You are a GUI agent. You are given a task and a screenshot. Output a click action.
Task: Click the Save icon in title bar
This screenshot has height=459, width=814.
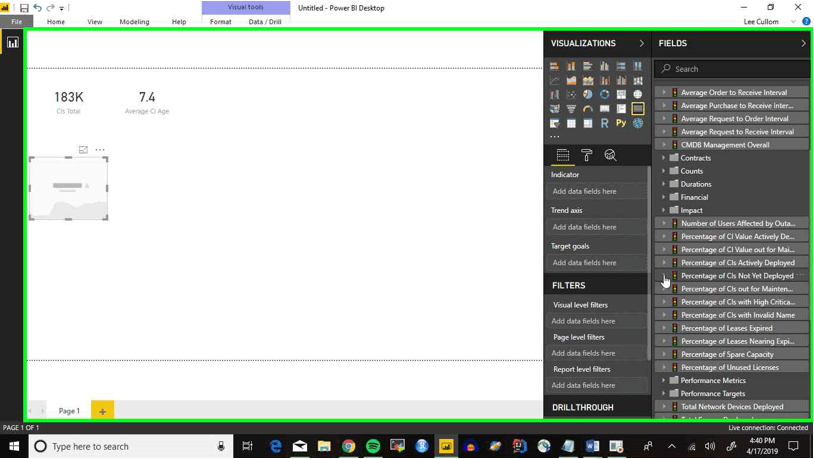click(24, 8)
